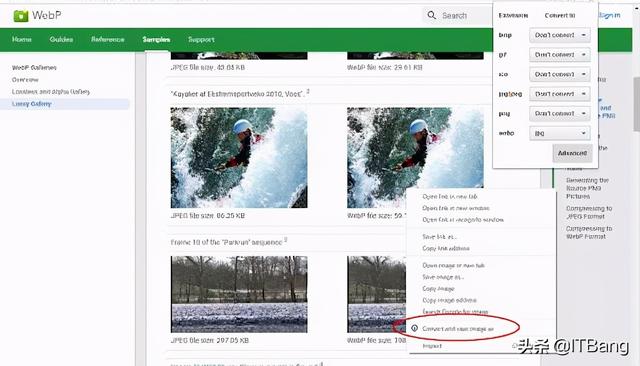This screenshot has width=640, height=366.
Task: Click the extension icon beside Convert and save image as
Action: click(x=414, y=328)
